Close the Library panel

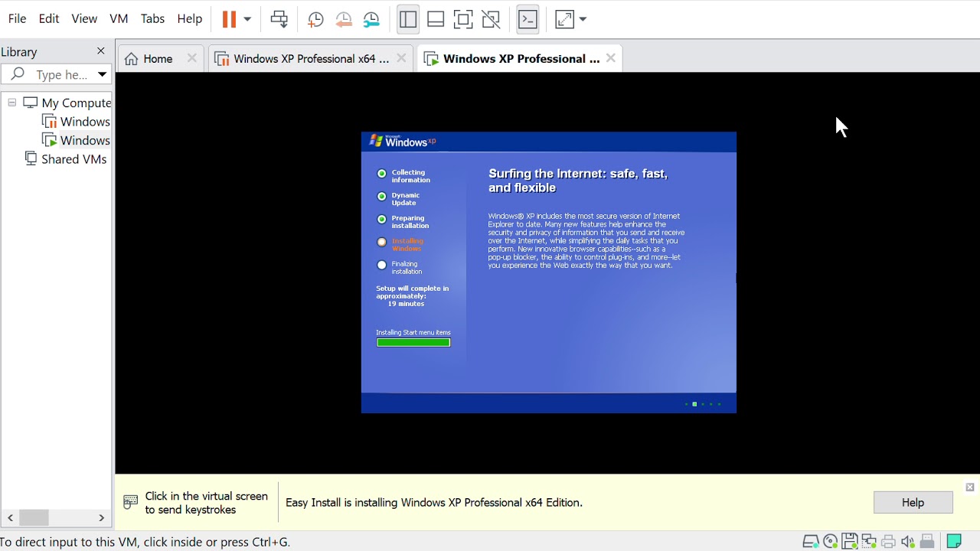[100, 51]
